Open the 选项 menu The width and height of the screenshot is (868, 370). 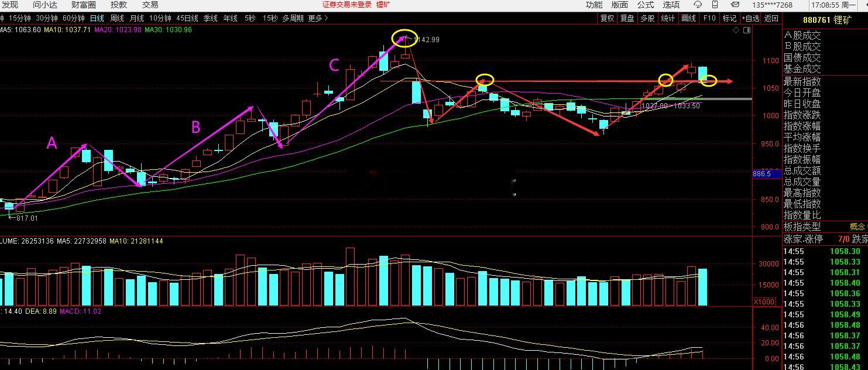[x=671, y=5]
